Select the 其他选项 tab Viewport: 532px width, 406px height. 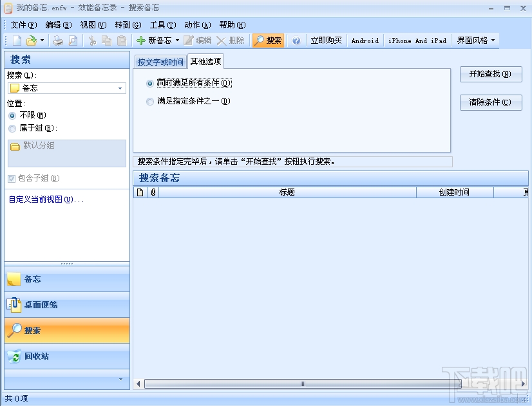tap(205, 61)
